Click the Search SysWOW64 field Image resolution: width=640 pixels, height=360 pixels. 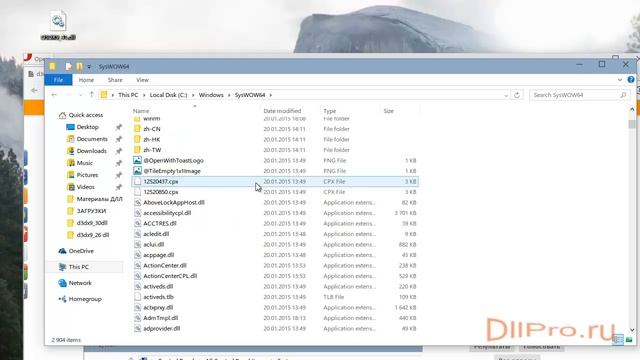coord(579,95)
